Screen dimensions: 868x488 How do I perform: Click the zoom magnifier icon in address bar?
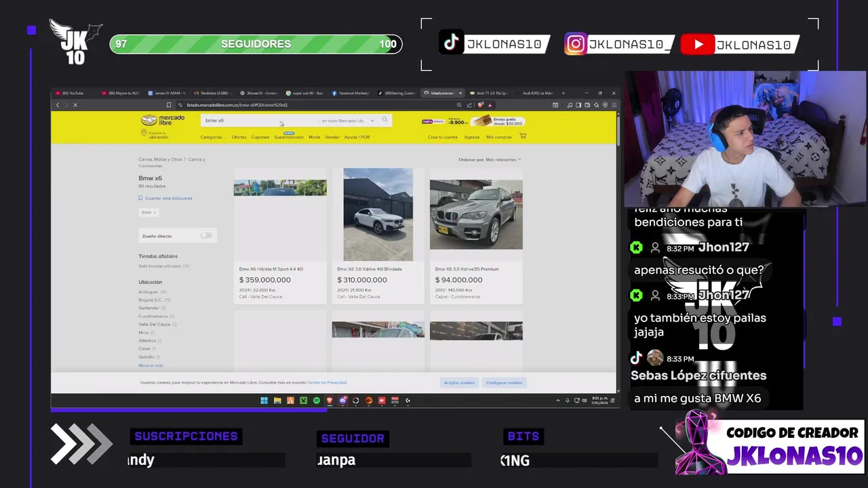[x=459, y=105]
